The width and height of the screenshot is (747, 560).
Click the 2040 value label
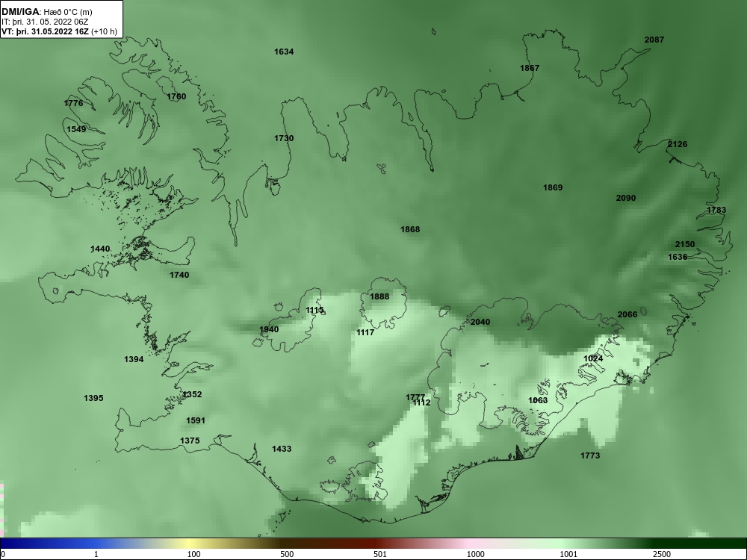pyautogui.click(x=480, y=323)
